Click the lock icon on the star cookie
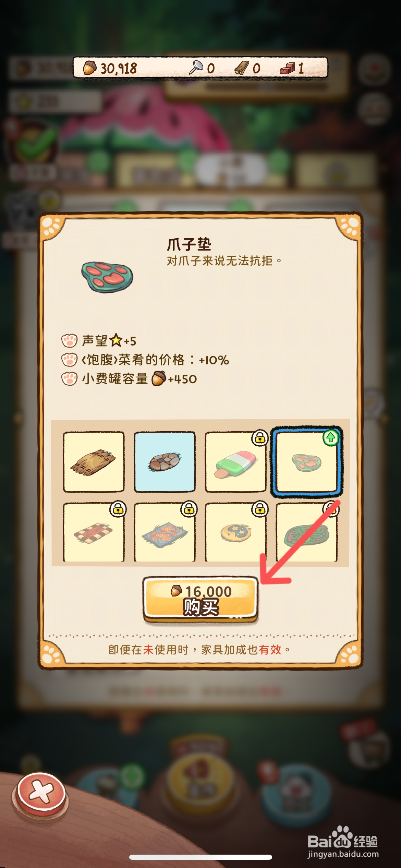401x868 pixels. [x=260, y=509]
